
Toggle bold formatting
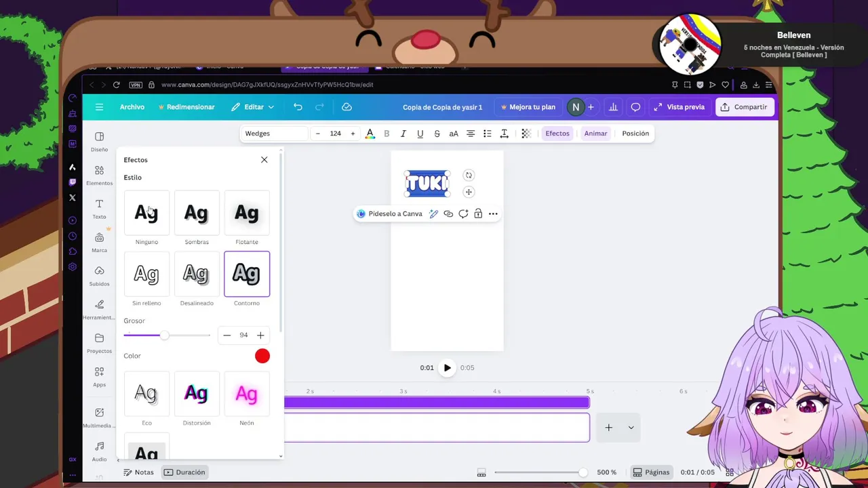point(387,134)
